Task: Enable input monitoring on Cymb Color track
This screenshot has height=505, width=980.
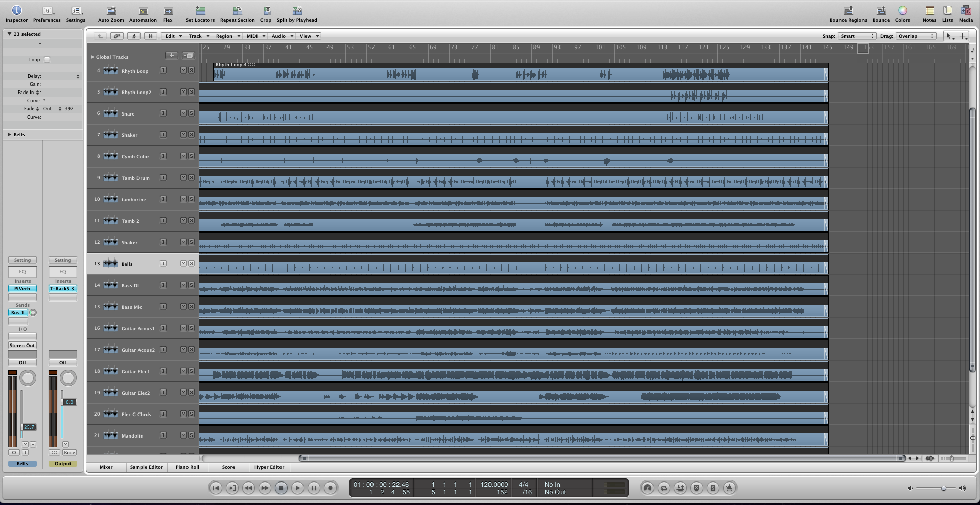Action: 163,156
